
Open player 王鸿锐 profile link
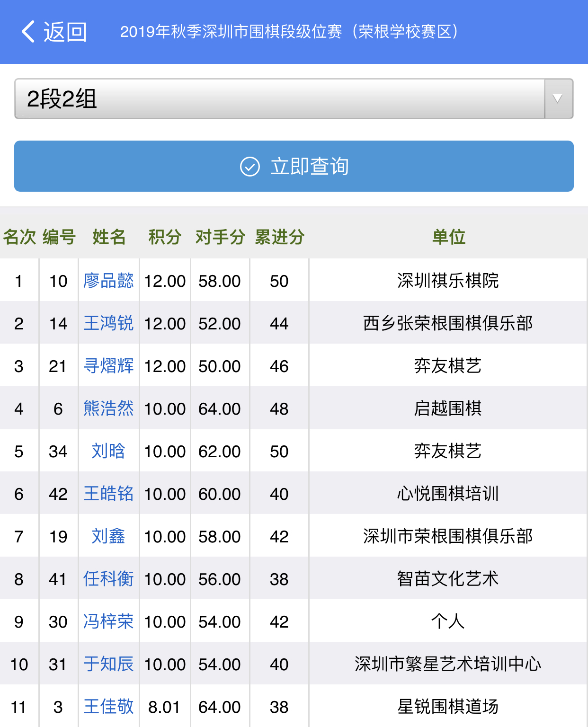pyautogui.click(x=108, y=323)
